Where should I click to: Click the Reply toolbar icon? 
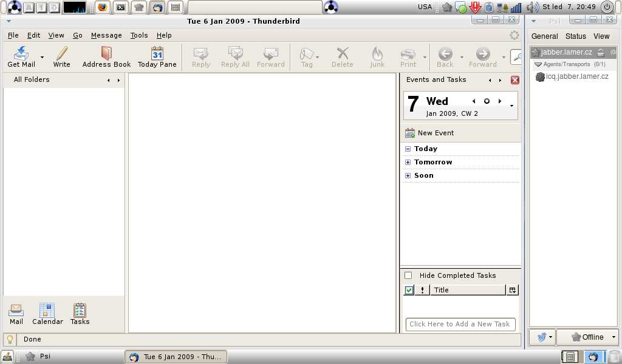pyautogui.click(x=200, y=53)
